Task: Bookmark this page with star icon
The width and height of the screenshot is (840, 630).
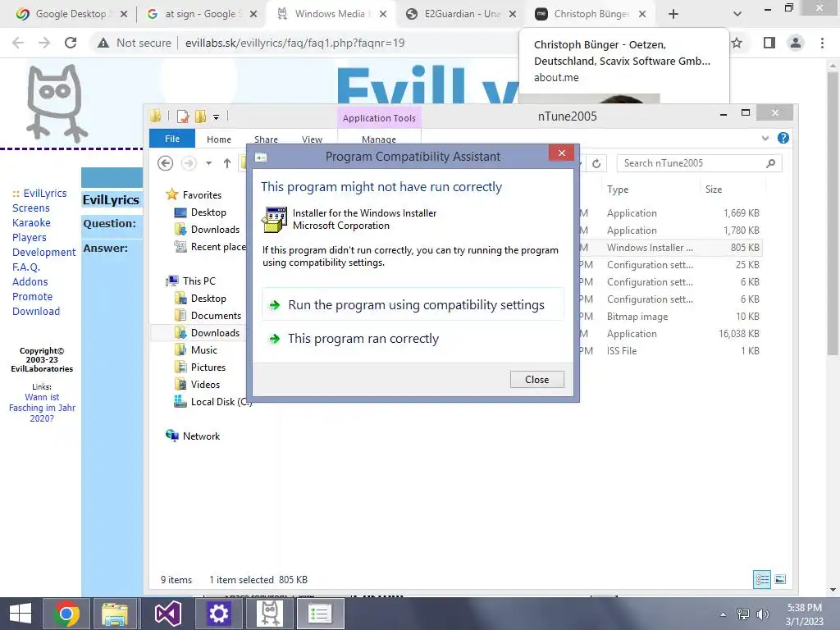Action: coord(737,43)
